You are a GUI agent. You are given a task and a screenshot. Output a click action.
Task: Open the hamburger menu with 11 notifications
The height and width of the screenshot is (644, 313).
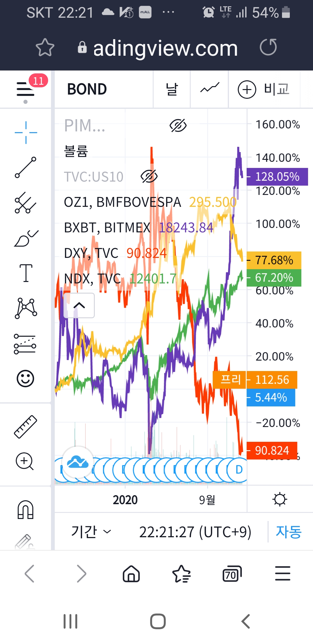[x=26, y=89]
